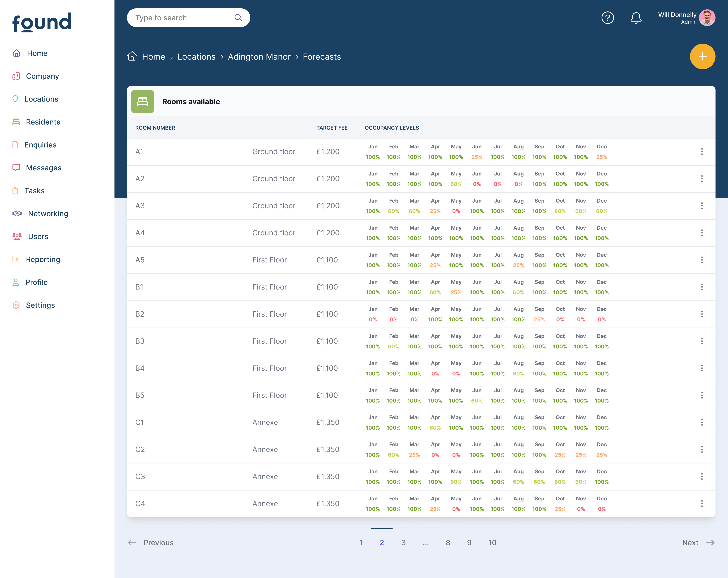Viewport: 728px width, 578px height.
Task: Click the Adington Manor breadcrumb link
Action: coord(259,57)
